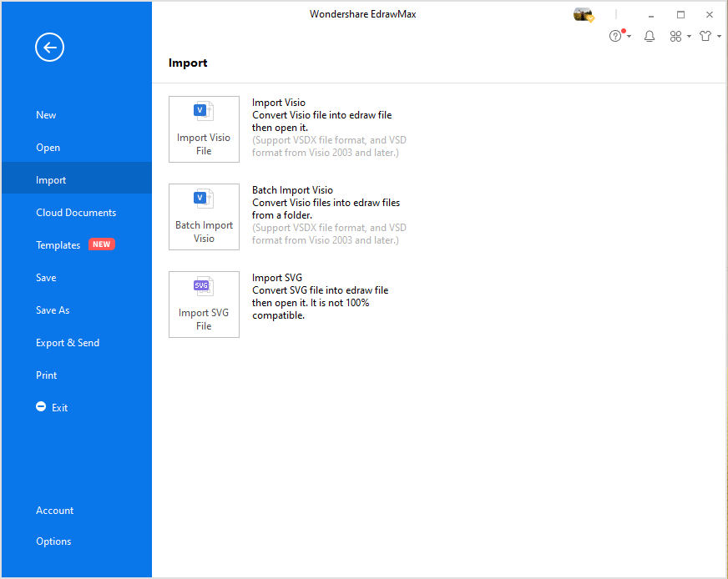Open Export & Send section
This screenshot has width=728, height=579.
(77, 342)
